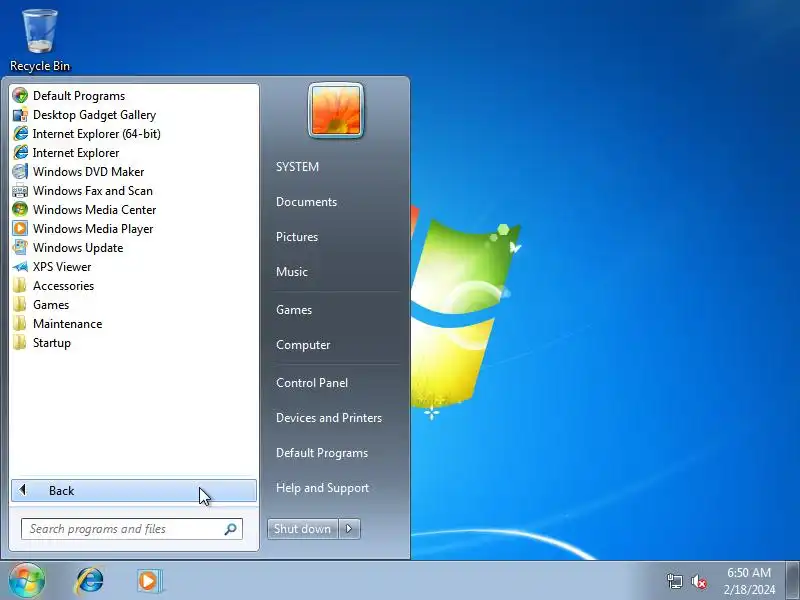Image resolution: width=800 pixels, height=600 pixels.
Task: Click the Windows Media Player list icon
Action: pos(20,228)
